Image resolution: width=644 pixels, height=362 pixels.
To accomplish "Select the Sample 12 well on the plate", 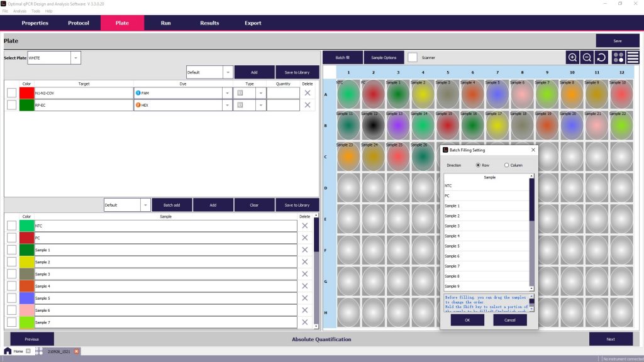I will (374, 126).
